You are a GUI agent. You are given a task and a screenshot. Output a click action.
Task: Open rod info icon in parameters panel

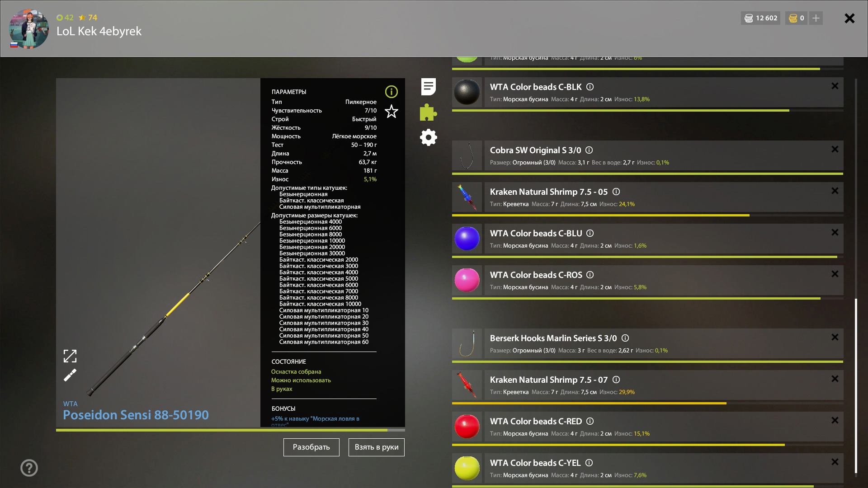pyautogui.click(x=392, y=92)
